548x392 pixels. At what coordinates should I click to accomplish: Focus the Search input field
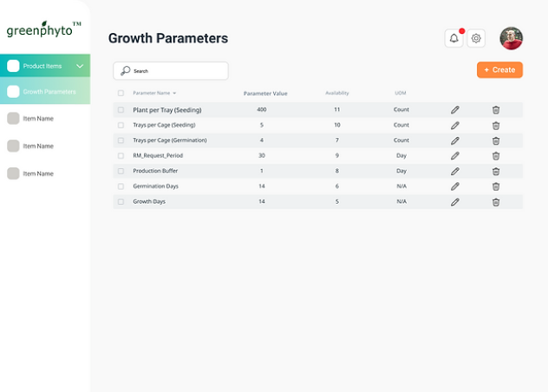[x=171, y=70]
